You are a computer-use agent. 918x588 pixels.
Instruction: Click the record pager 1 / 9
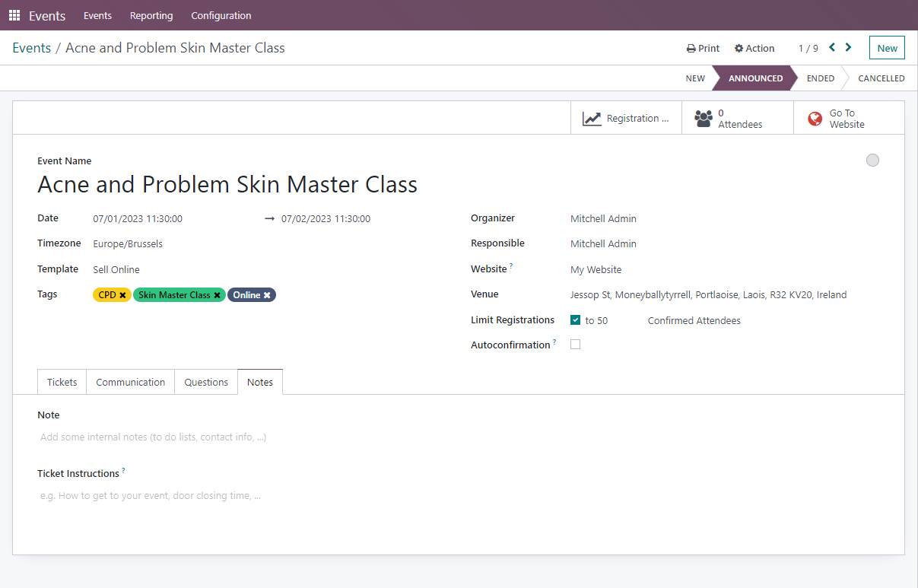click(808, 48)
